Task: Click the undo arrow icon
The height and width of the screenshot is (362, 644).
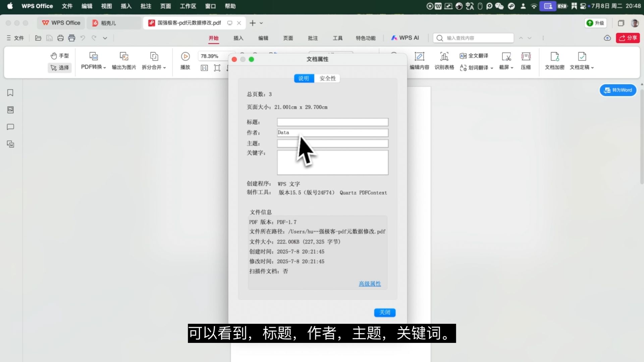Action: pos(83,38)
